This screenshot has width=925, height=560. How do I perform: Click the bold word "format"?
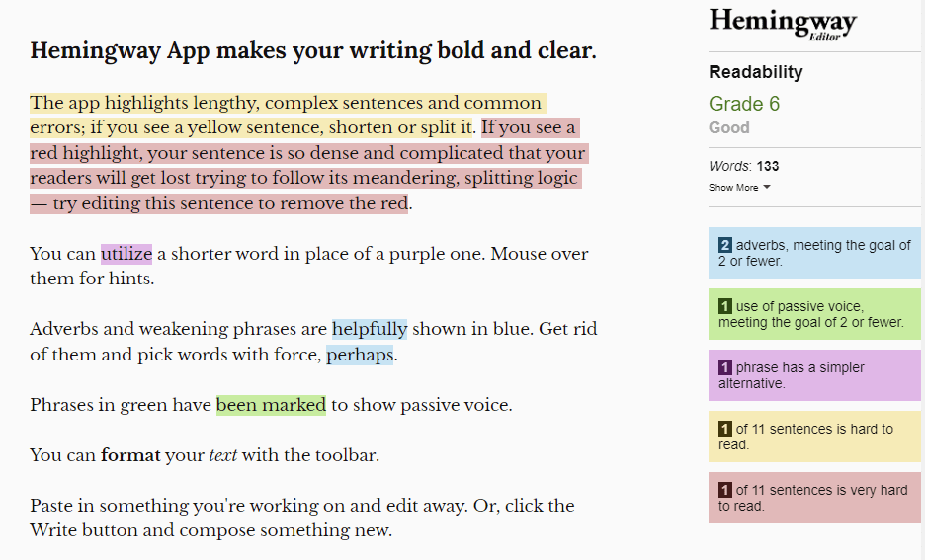(x=131, y=455)
